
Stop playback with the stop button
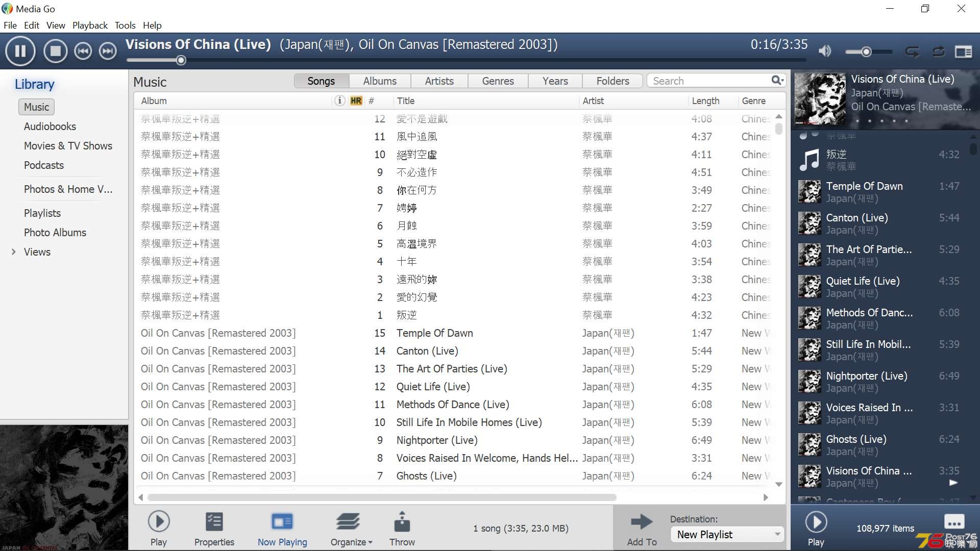click(x=55, y=51)
